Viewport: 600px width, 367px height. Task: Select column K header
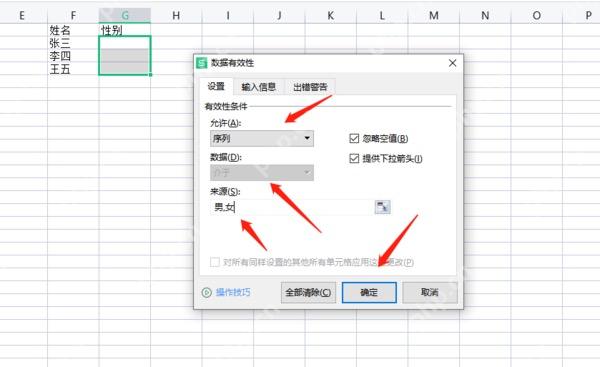point(331,16)
